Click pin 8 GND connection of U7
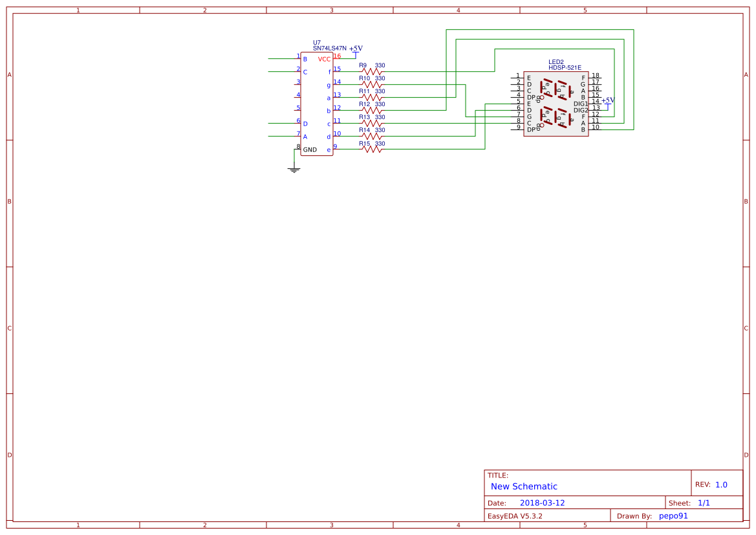756x535 pixels. (x=298, y=149)
